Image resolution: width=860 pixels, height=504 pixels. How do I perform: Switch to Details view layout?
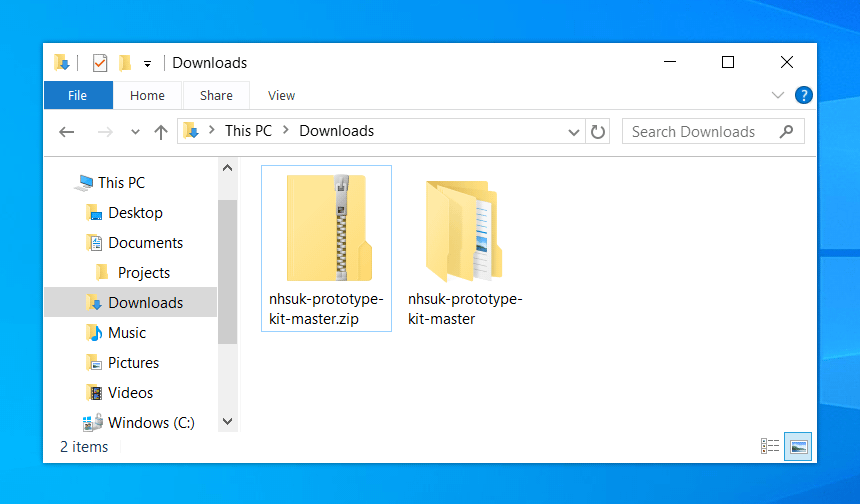tap(770, 447)
